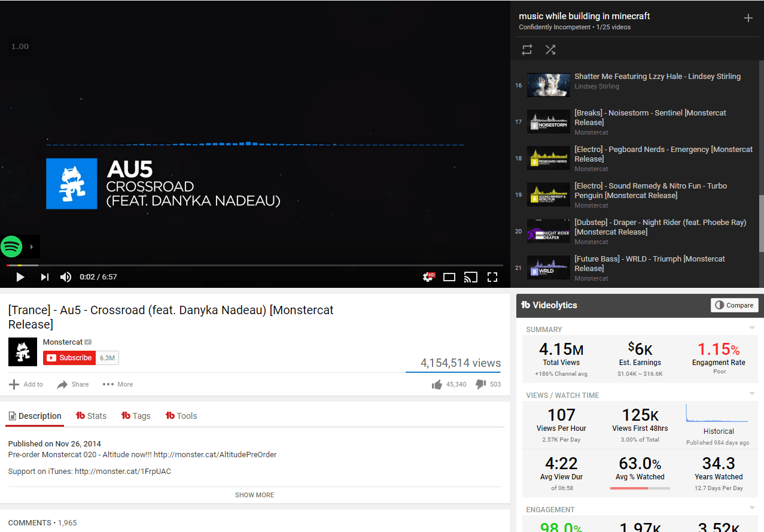Expand the Spotify overlay arrow
The width and height of the screenshot is (764, 532).
point(32,246)
